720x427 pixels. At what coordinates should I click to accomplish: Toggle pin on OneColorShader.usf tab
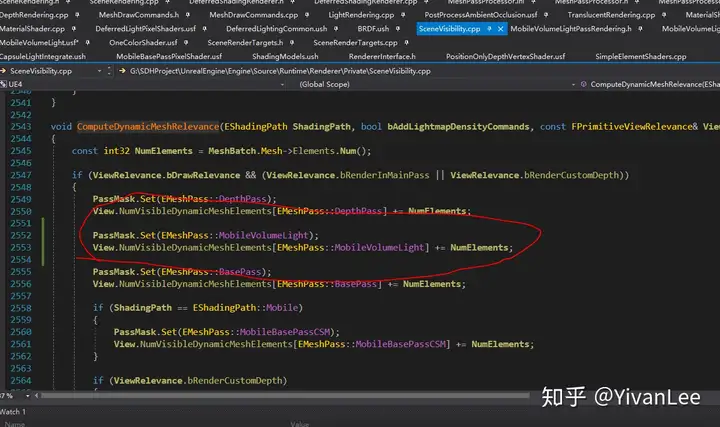(x=186, y=42)
